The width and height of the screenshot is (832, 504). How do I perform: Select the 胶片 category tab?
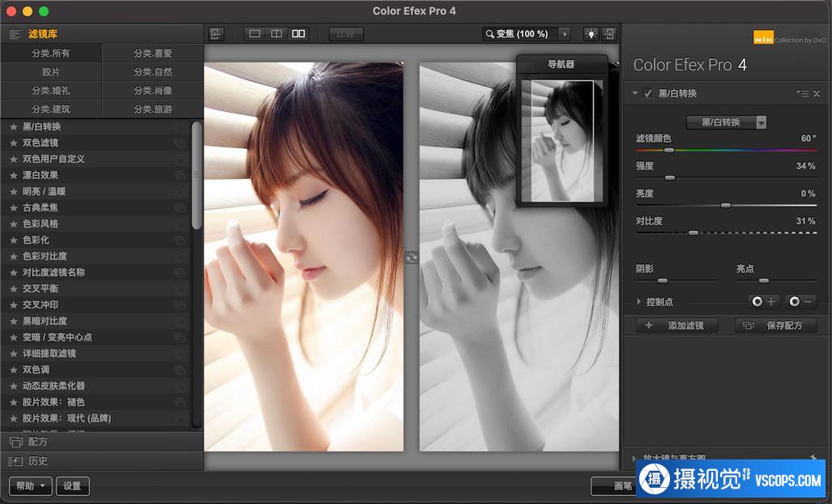(51, 71)
